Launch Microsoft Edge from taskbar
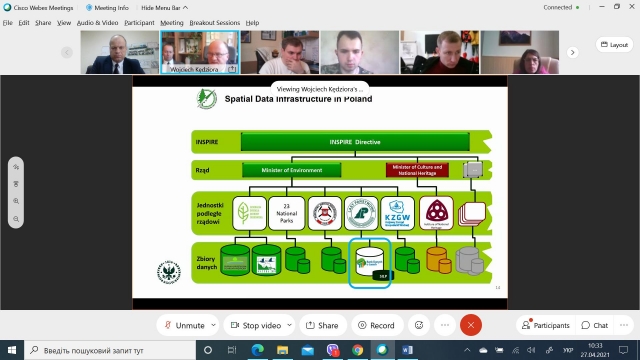Image resolution: width=640 pixels, height=360 pixels. [258, 350]
